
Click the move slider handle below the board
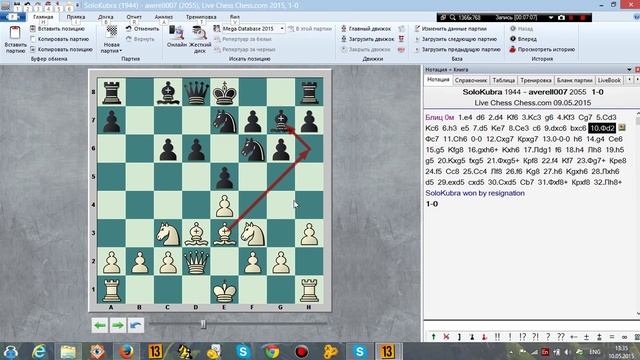pyautogui.click(x=203, y=324)
